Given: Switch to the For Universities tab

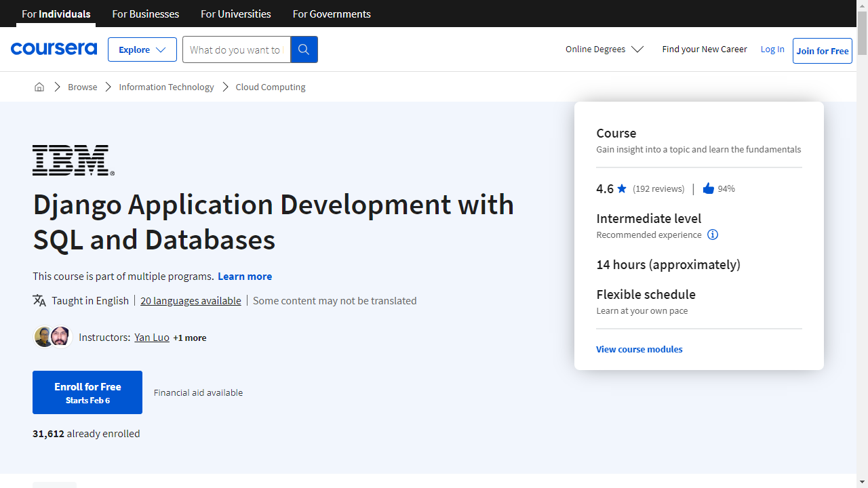Looking at the screenshot, I should click(x=236, y=14).
